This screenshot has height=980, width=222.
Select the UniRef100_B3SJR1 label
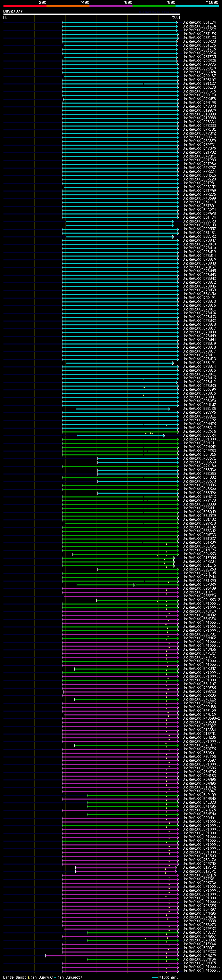pyautogui.click(x=199, y=363)
